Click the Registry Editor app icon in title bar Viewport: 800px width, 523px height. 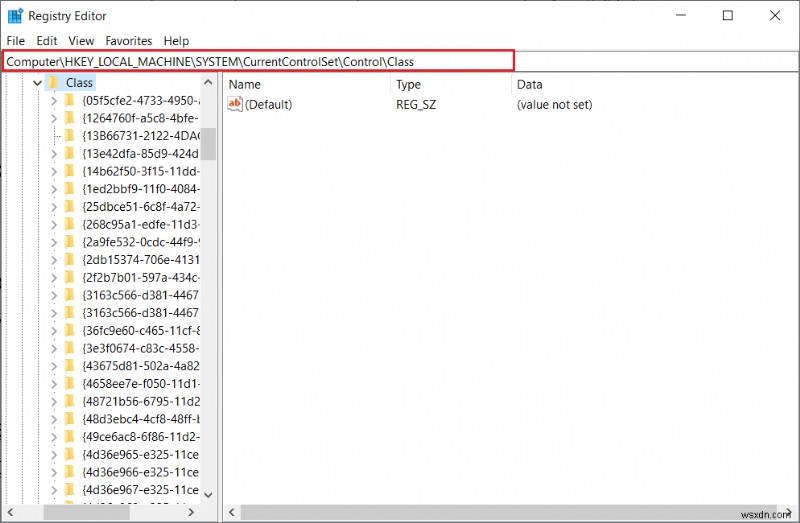point(15,16)
